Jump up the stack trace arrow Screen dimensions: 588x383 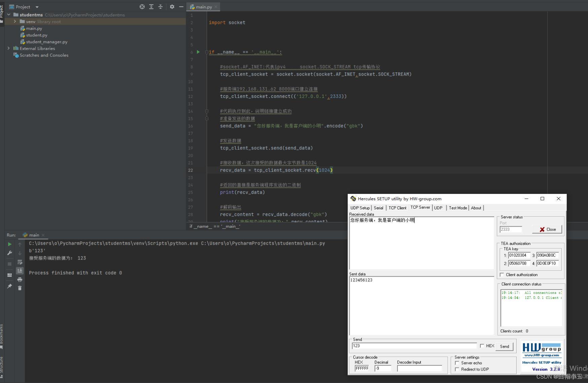pyautogui.click(x=20, y=244)
